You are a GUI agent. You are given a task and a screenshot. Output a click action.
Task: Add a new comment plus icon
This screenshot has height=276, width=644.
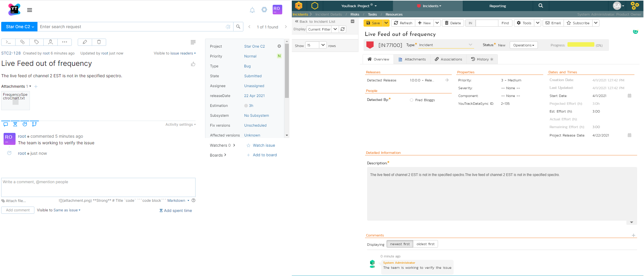634,235
